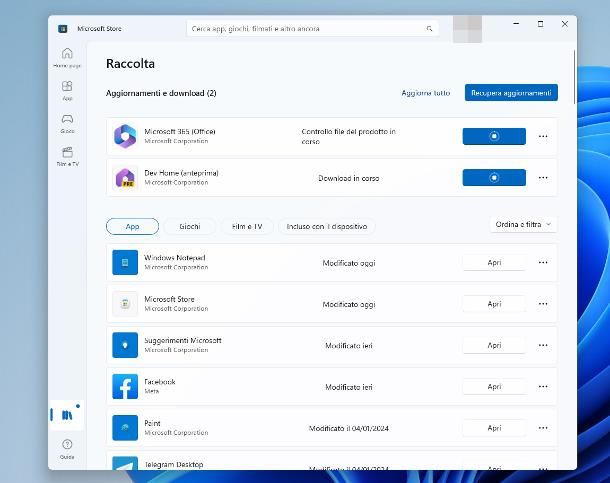Open more options for Suggerimenti Microsoft
Image resolution: width=610 pixels, height=483 pixels.
(543, 345)
